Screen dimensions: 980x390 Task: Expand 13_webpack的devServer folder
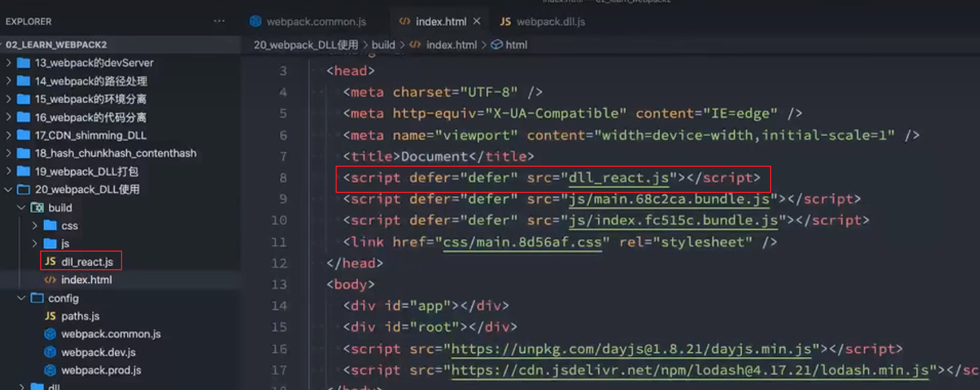8,63
